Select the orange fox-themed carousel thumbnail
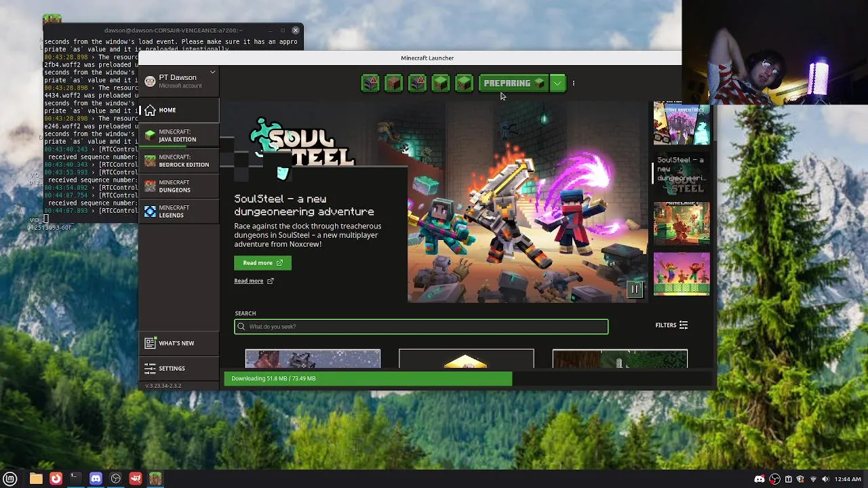 682,224
